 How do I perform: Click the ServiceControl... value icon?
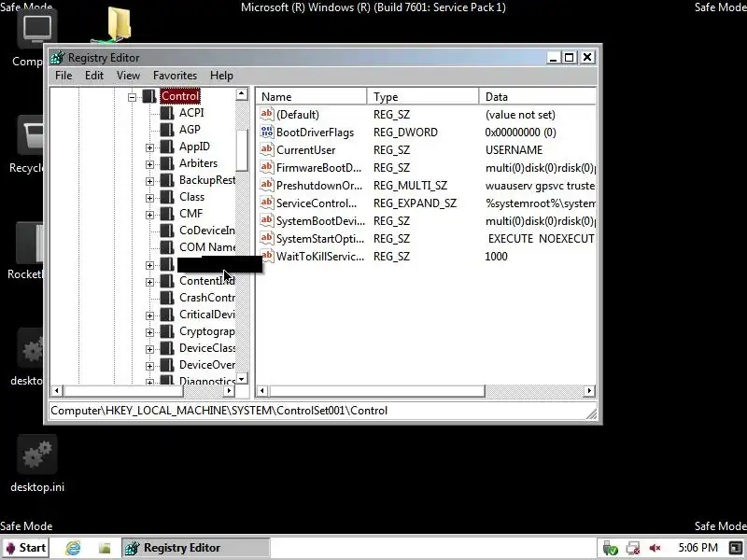point(267,203)
